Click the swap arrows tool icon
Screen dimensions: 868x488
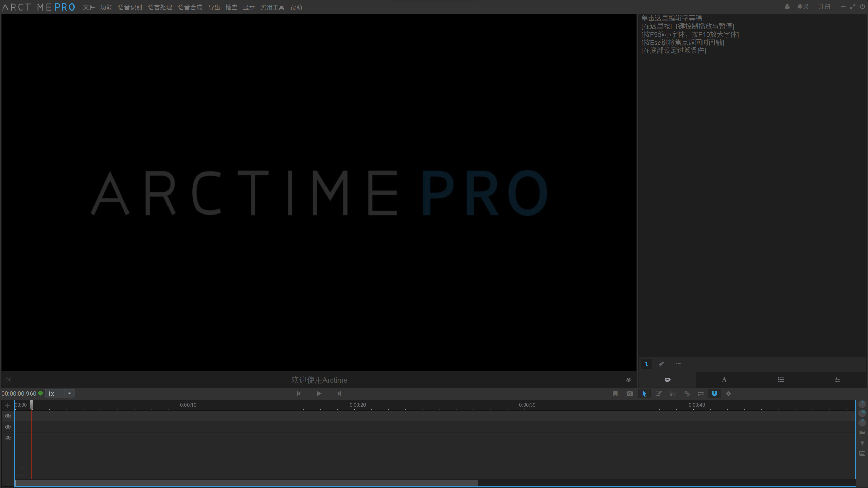[x=701, y=393]
